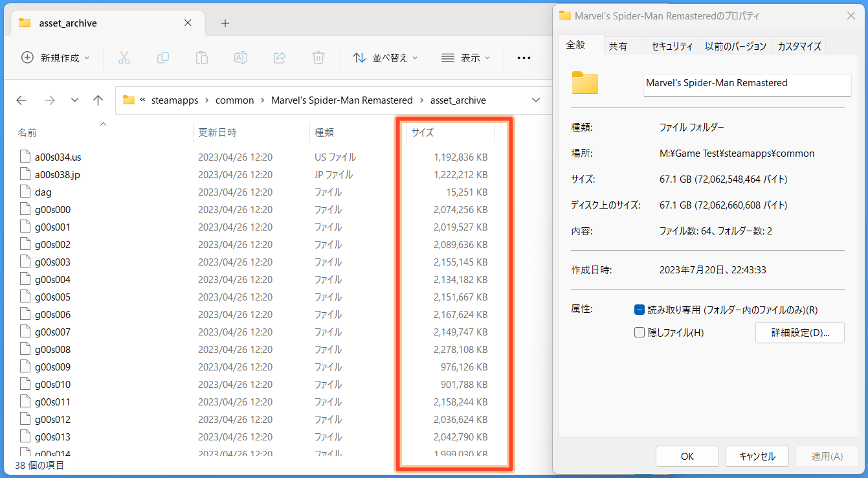Select the file g00s007
This screenshot has height=478, width=868.
tap(52, 332)
